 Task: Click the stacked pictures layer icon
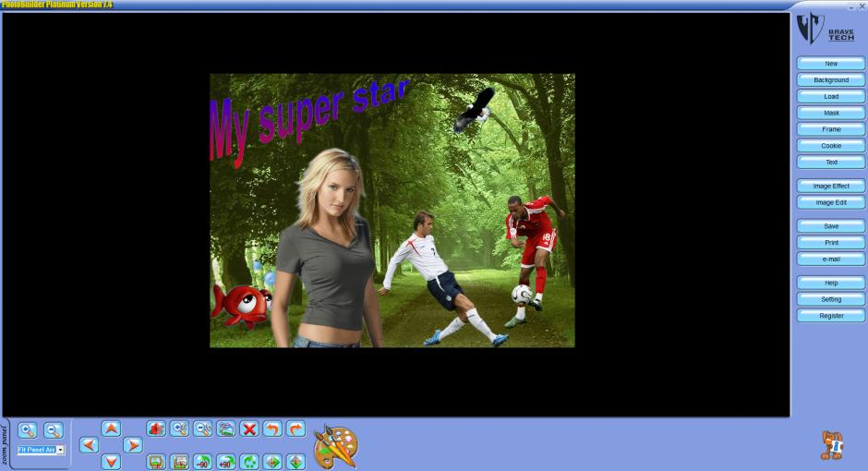click(226, 429)
